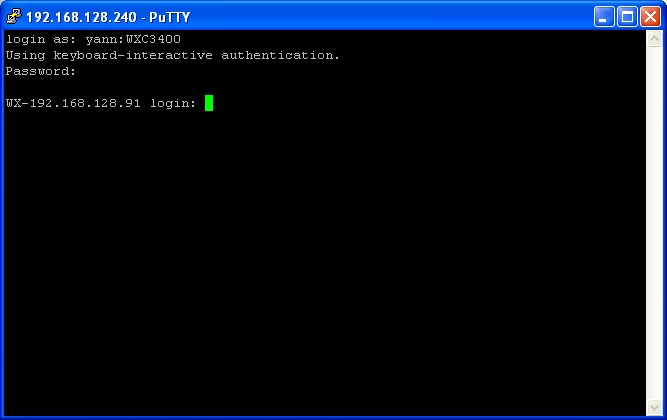Viewport: 667px width, 420px height.
Task: Click the scrollbar down arrow
Action: coord(654,407)
